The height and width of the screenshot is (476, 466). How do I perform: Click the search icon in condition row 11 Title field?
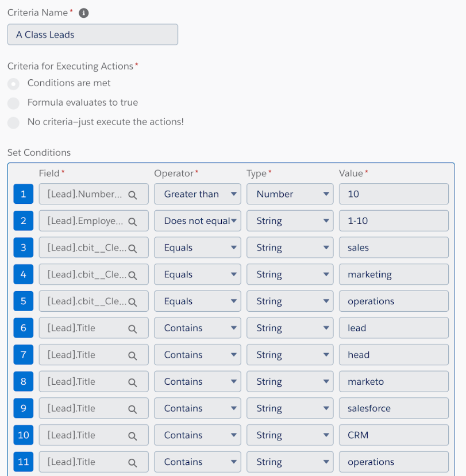coord(133,463)
